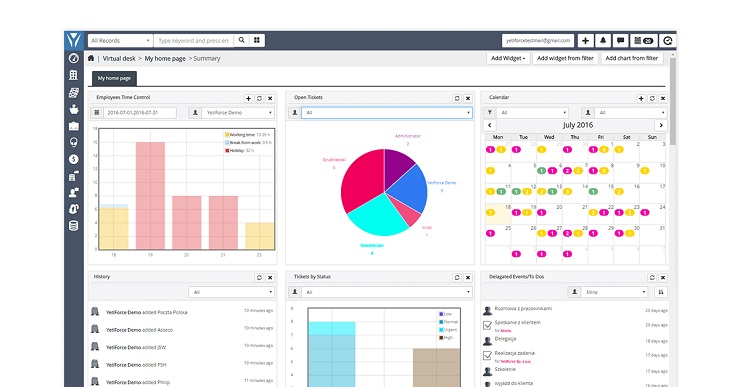740x387 pixels.
Task: Open the building sidebar module
Action: point(74,75)
